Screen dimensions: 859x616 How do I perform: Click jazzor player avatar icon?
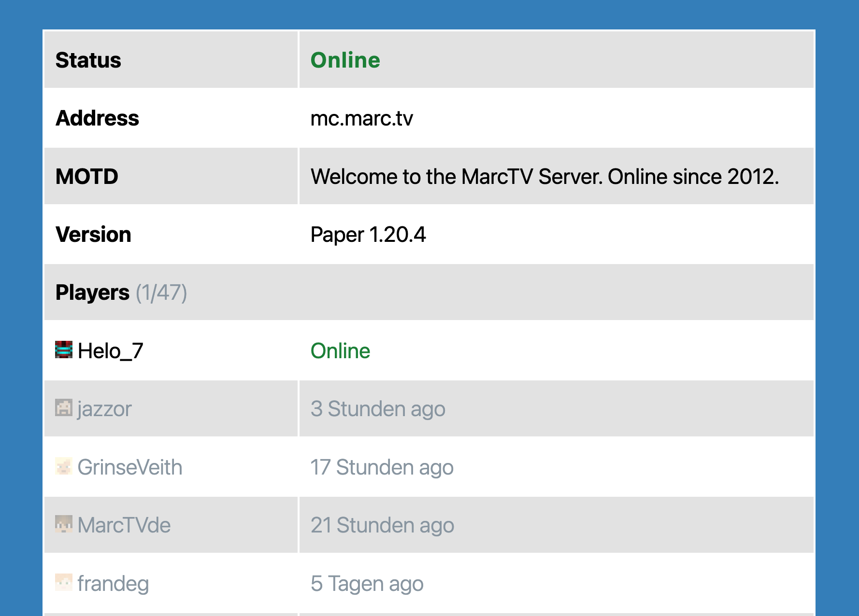(64, 408)
